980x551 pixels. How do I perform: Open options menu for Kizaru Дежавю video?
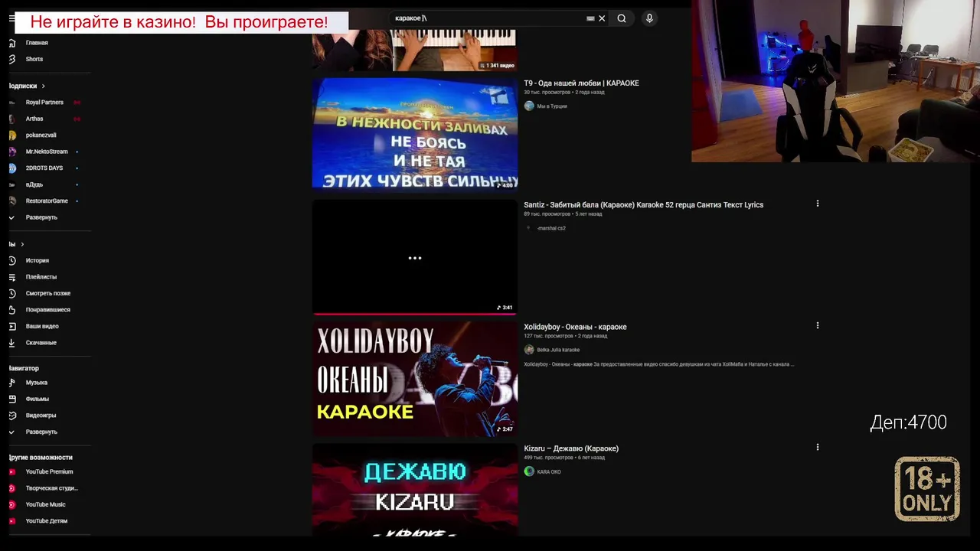[818, 447]
